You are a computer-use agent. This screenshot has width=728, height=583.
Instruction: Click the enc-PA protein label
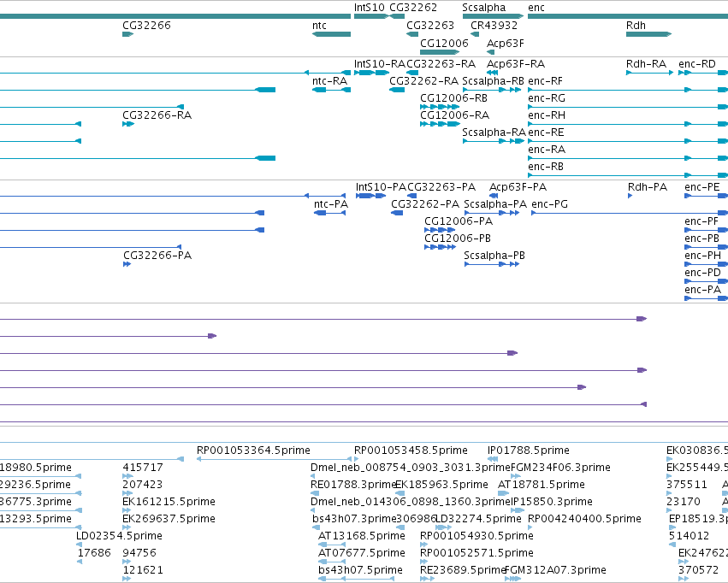click(x=702, y=290)
